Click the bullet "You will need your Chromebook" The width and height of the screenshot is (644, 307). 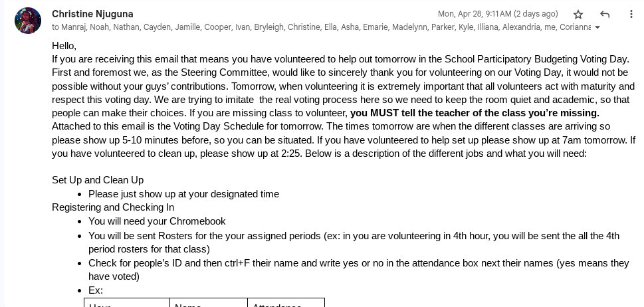click(157, 221)
